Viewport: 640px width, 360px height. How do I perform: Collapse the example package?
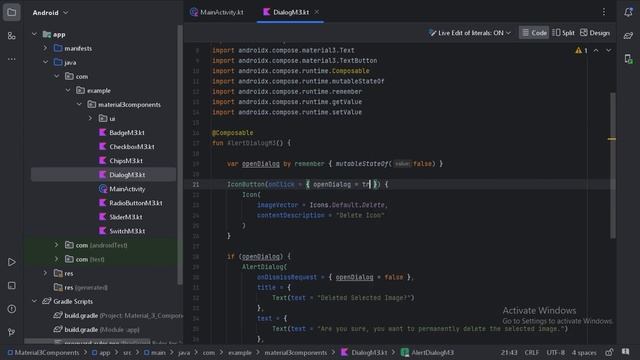click(x=68, y=91)
